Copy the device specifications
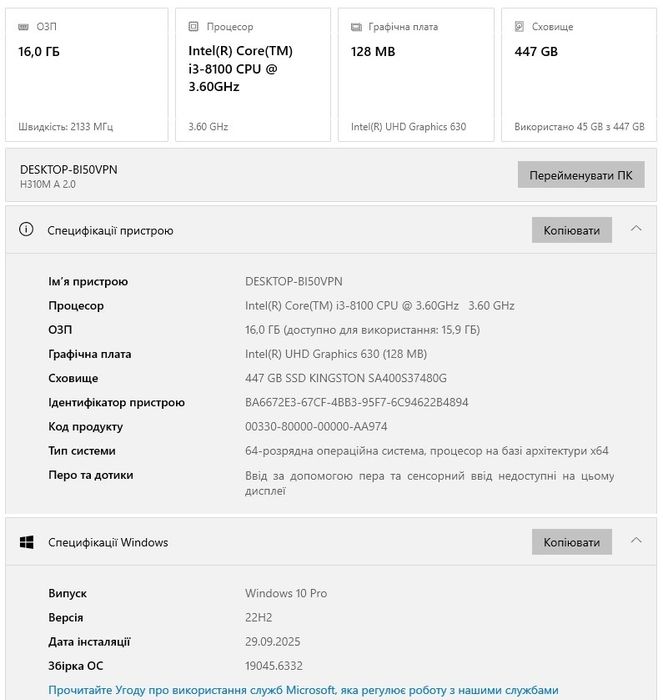The image size is (663, 700). (x=571, y=230)
